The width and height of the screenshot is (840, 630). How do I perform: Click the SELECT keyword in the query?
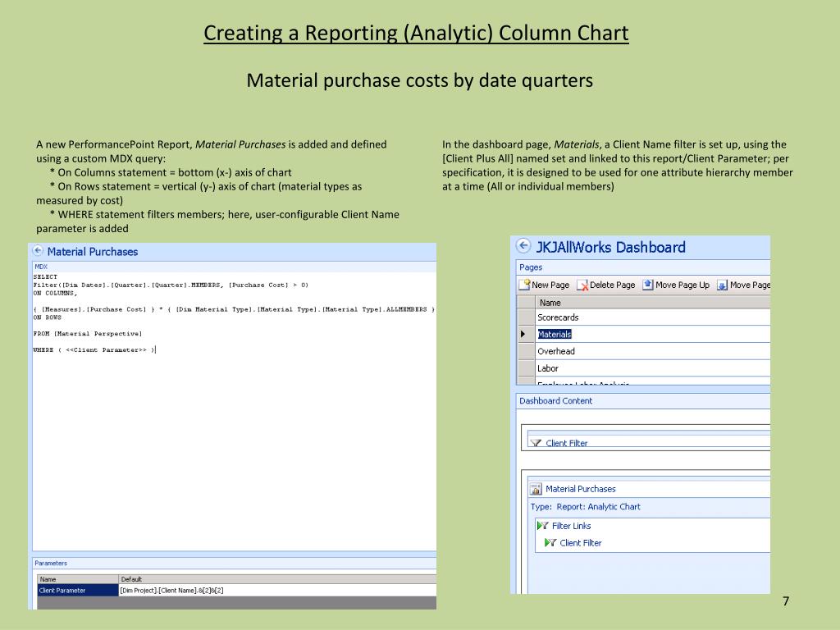pos(45,277)
